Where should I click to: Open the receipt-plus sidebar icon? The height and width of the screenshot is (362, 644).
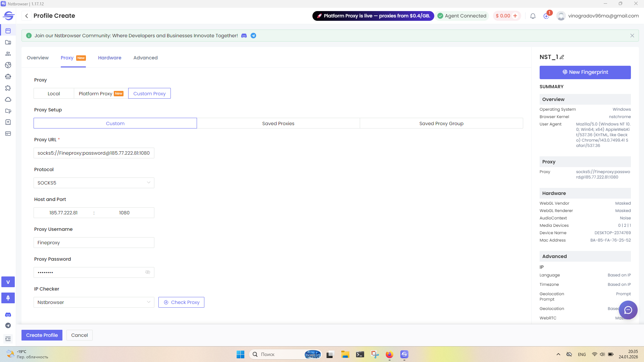pyautogui.click(x=8, y=122)
